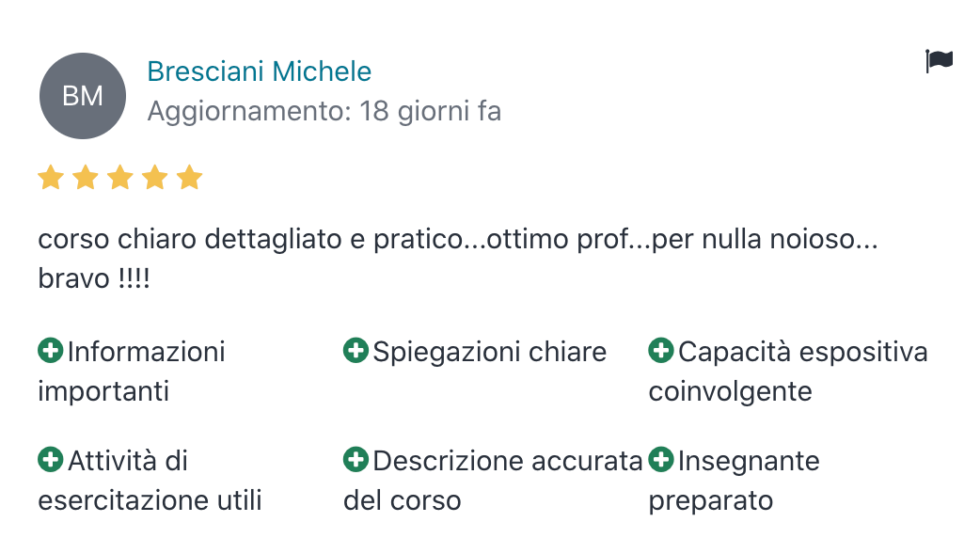The height and width of the screenshot is (538, 980).
Task: Select the 'Informazioni importanti' label
Action: click(x=146, y=353)
